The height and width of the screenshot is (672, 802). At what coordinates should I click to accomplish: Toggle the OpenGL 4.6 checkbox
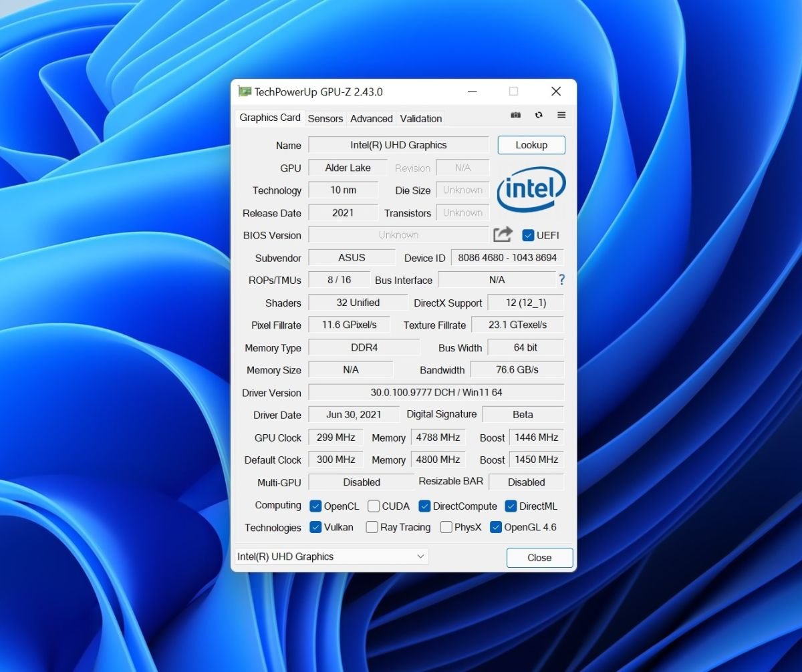coord(495,527)
